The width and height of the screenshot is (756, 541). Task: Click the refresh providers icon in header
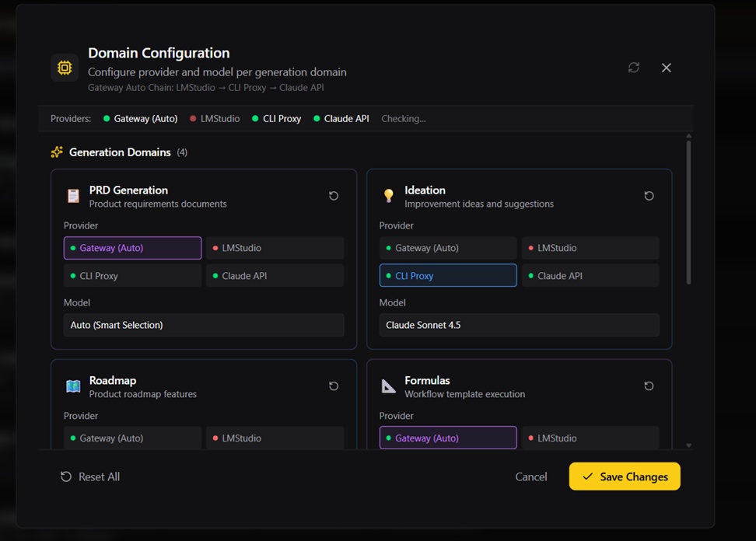pos(634,68)
